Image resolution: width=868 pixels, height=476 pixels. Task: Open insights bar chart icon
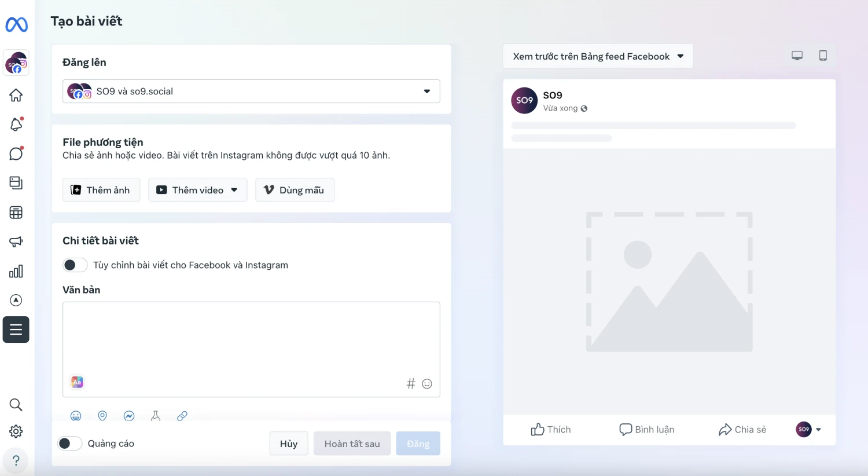[16, 271]
